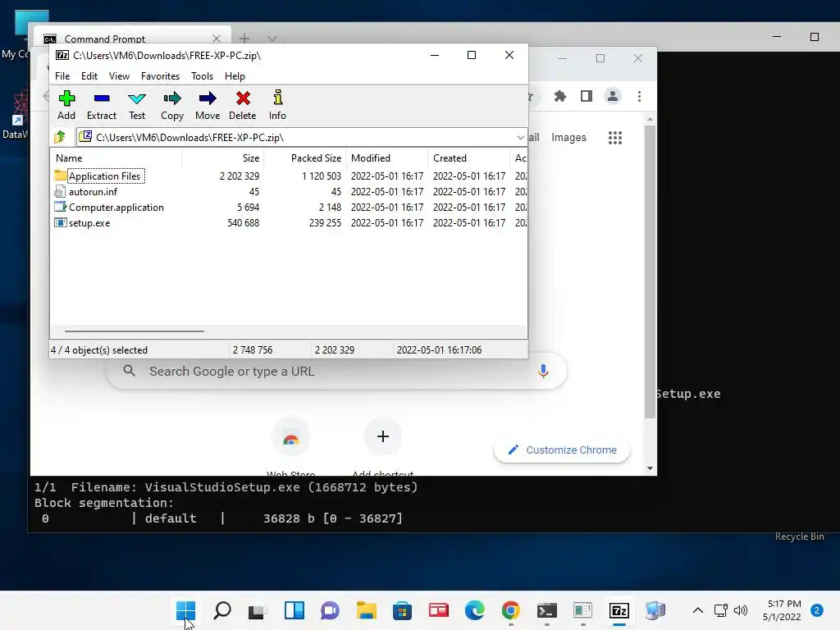Open Task View on the taskbar
Viewport: 840px width, 630px height.
pyautogui.click(x=257, y=610)
